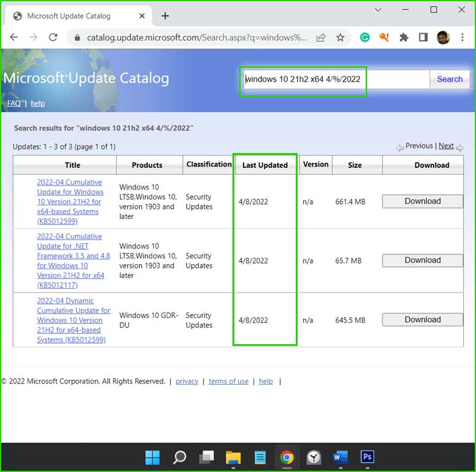Toggle the browser side panel
The width and height of the screenshot is (476, 472).
423,37
